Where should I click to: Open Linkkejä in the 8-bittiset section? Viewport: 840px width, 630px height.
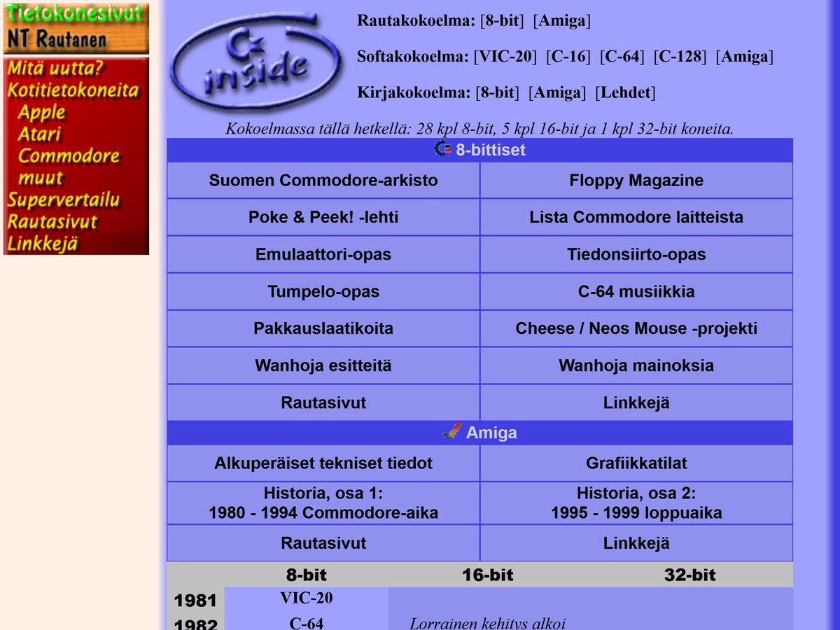coord(636,402)
